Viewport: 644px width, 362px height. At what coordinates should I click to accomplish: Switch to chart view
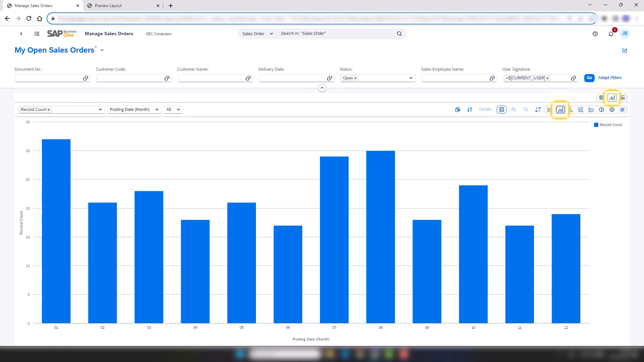[612, 98]
